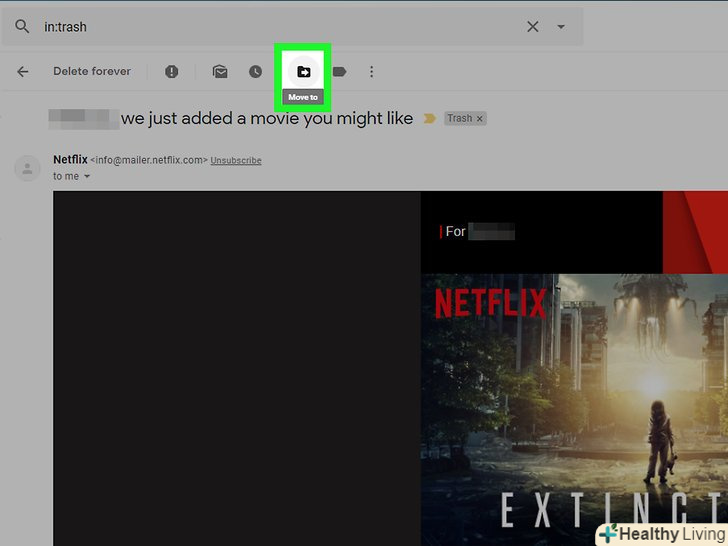Open the Move to folder icon

[x=304, y=72]
